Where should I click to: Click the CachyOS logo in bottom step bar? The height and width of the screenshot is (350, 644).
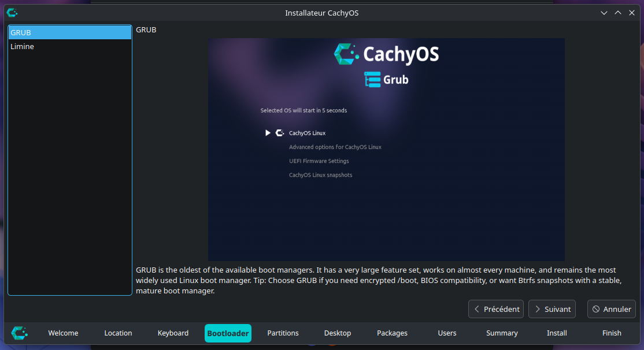[x=19, y=333]
